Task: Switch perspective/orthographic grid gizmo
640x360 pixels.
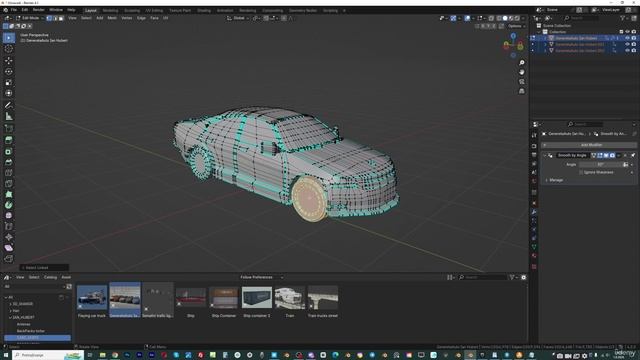Action: (x=522, y=91)
